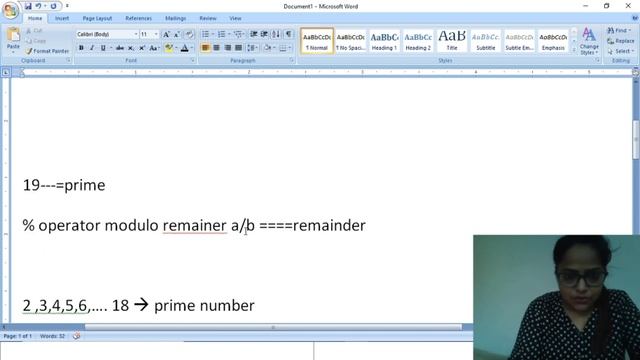The width and height of the screenshot is (640, 360).
Task: Toggle Subscript formatting
Action: pos(131,48)
